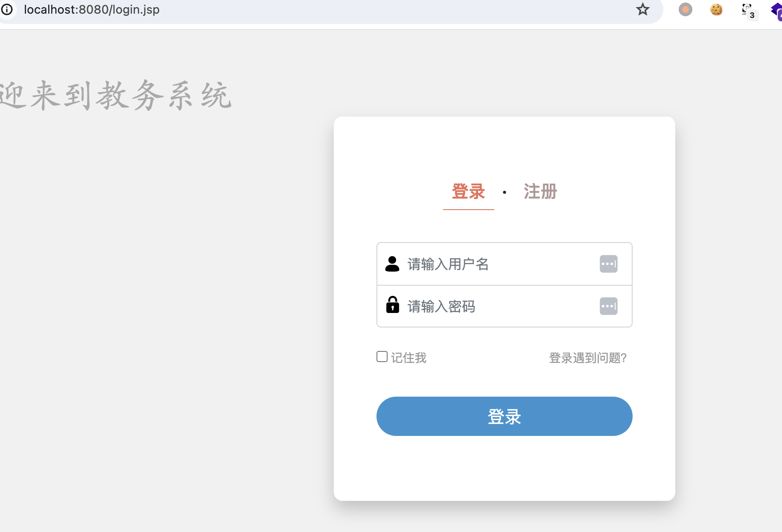Click the 教务系统 welcome heading text

[x=115, y=96]
